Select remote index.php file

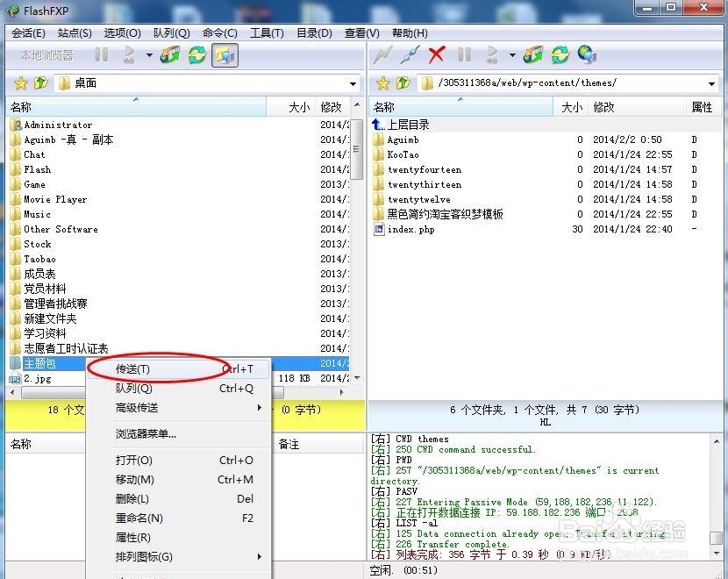(x=545, y=229)
